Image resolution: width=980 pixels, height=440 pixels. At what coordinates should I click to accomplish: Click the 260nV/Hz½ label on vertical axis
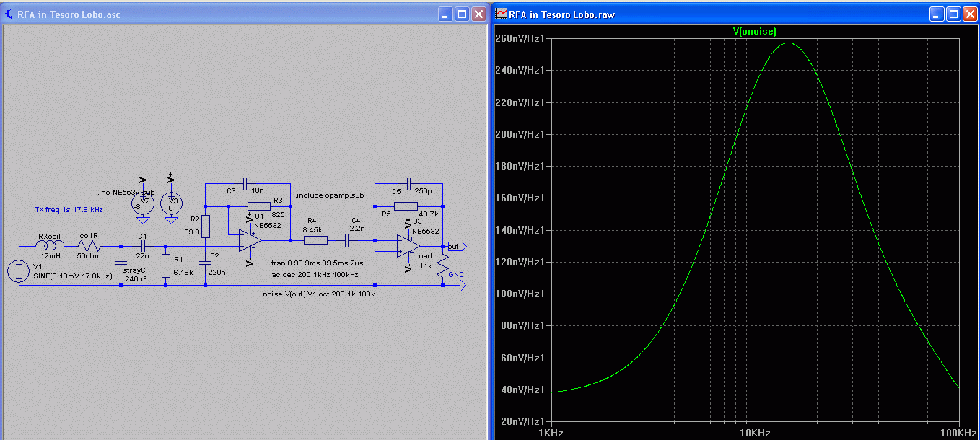520,38
